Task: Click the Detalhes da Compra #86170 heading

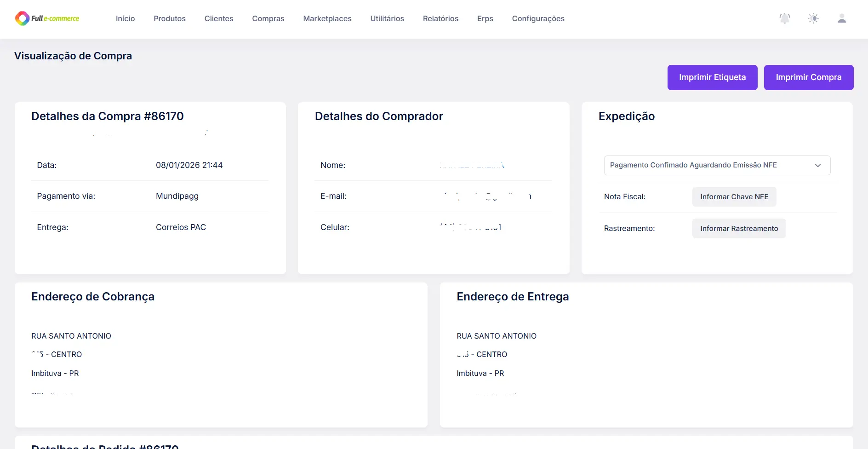Action: (108, 116)
